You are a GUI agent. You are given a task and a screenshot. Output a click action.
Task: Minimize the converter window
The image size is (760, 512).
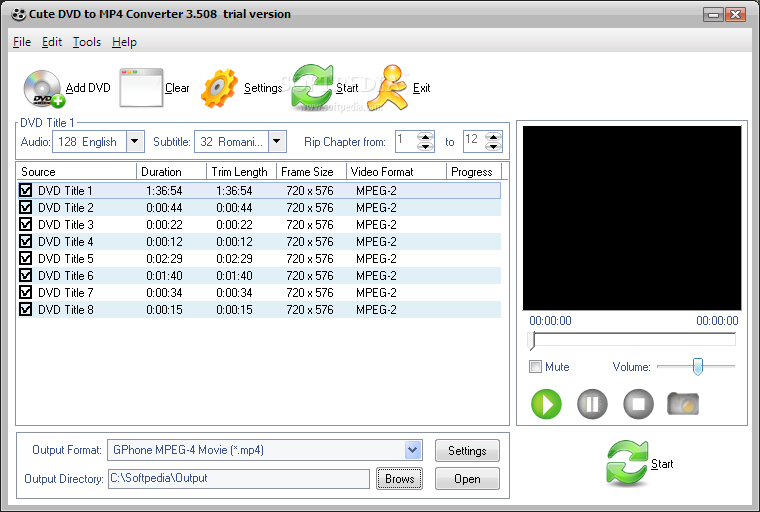click(x=713, y=15)
